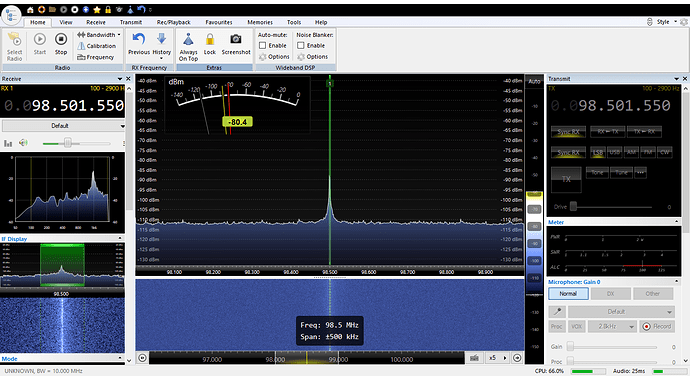
Task: Open Frequency in the Radio group
Action: click(95, 57)
